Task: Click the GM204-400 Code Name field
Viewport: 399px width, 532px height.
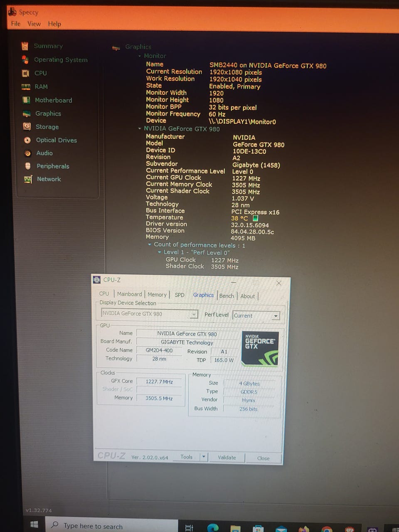Action: [159, 350]
